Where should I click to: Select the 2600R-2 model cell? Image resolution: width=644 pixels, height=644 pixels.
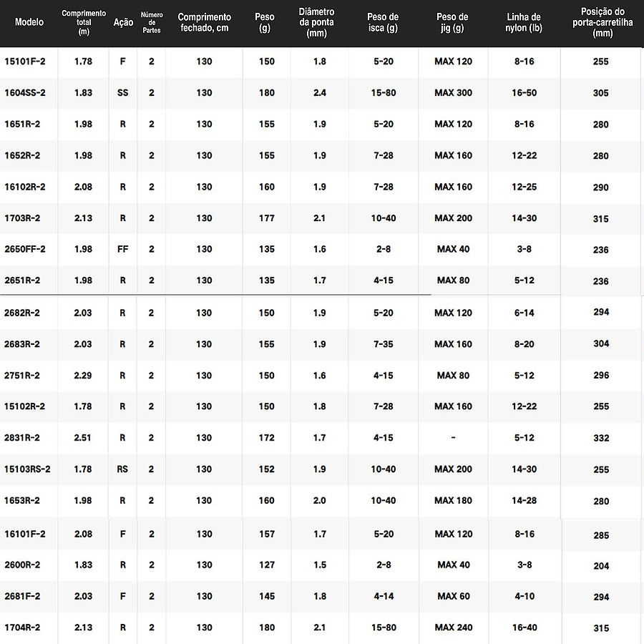[x=22, y=565]
